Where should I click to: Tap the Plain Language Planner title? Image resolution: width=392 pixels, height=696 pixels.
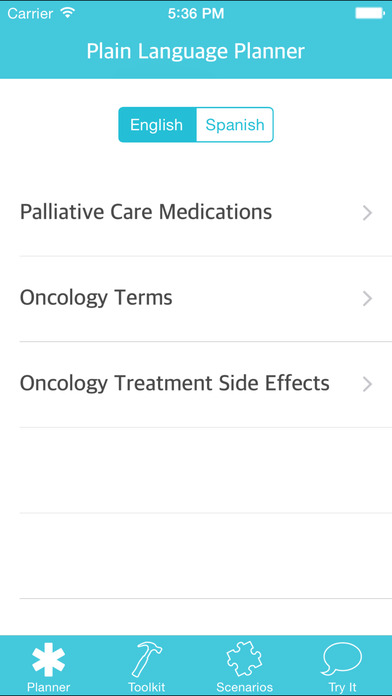(195, 51)
